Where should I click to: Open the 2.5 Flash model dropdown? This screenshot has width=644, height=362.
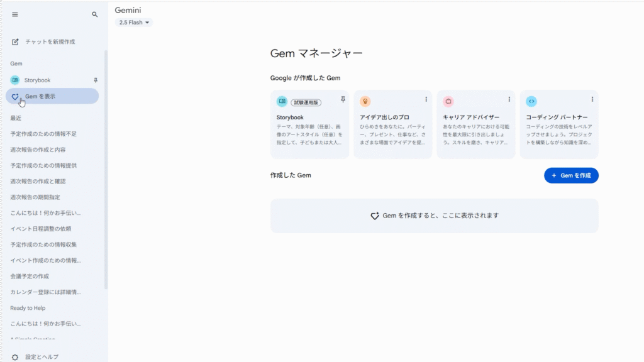point(134,23)
